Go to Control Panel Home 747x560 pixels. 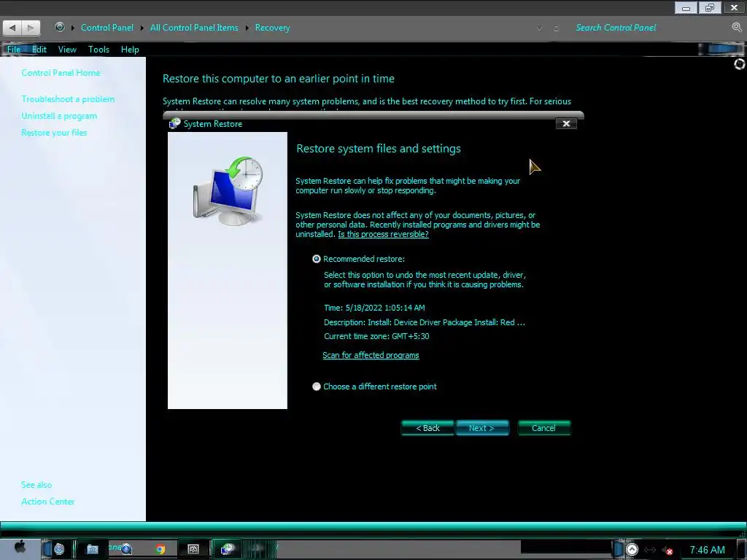61,73
